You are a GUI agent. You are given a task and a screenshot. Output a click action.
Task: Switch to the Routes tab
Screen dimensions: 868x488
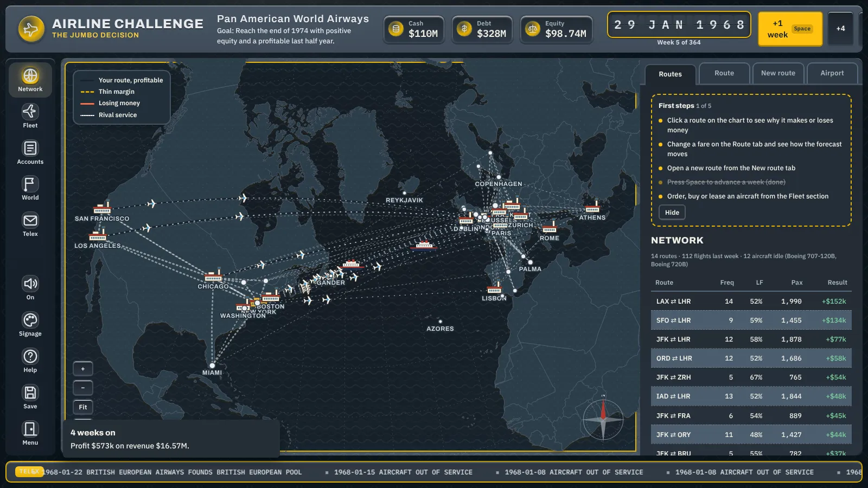(670, 74)
